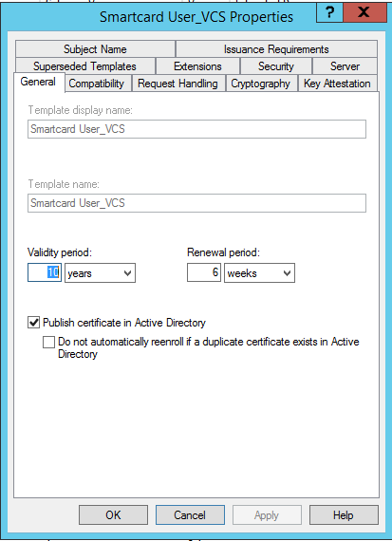Close the Smartcard User_VCS Properties dialog
The height and width of the screenshot is (541, 392).
[364, 13]
